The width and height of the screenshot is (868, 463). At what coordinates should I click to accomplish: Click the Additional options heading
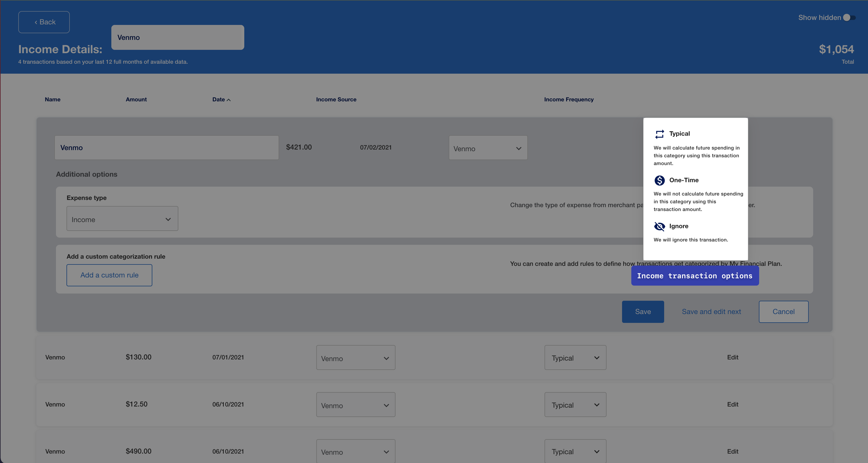point(87,174)
